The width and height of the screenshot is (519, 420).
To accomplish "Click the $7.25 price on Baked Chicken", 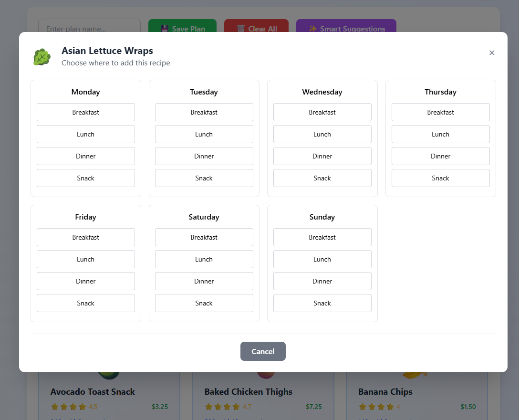I will 314,407.
